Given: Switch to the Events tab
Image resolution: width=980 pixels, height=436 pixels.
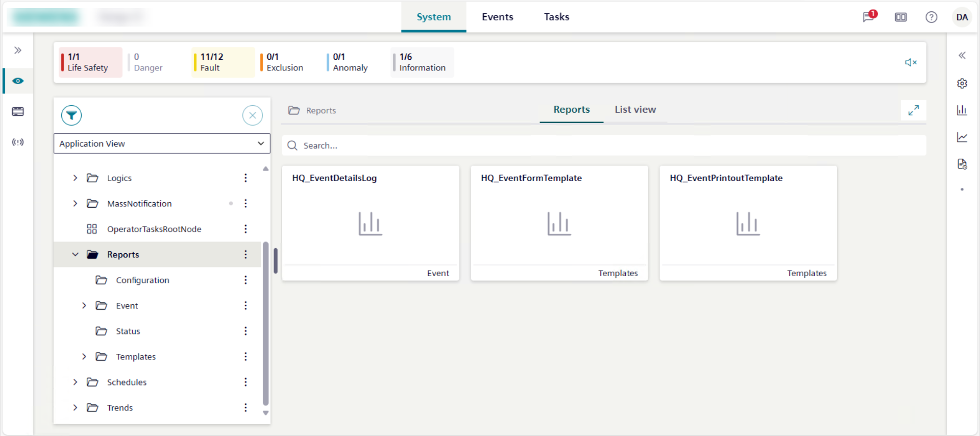Looking at the screenshot, I should tap(497, 17).
